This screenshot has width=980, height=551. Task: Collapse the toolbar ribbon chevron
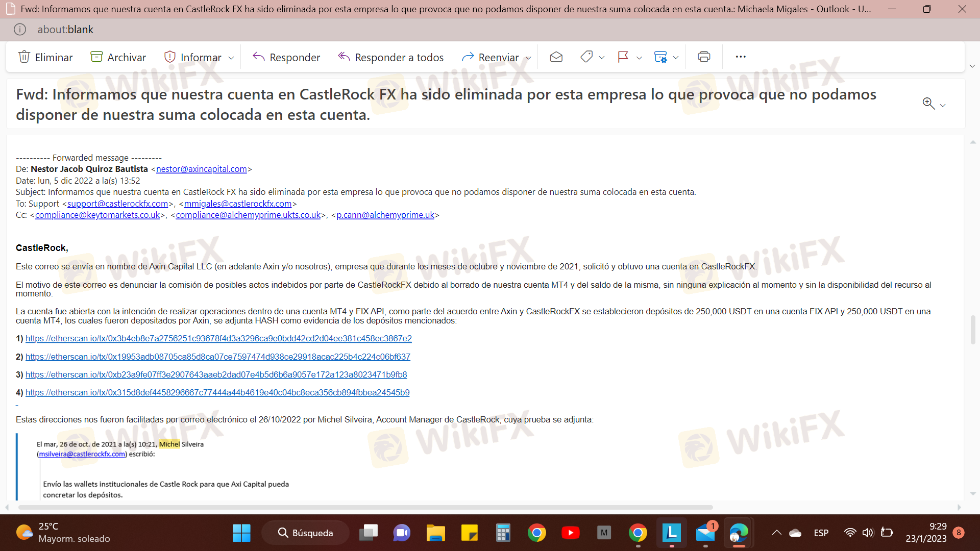(x=972, y=66)
